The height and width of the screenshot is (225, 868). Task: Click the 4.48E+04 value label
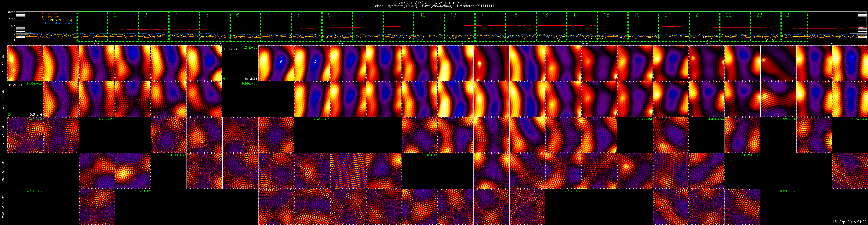716,119
